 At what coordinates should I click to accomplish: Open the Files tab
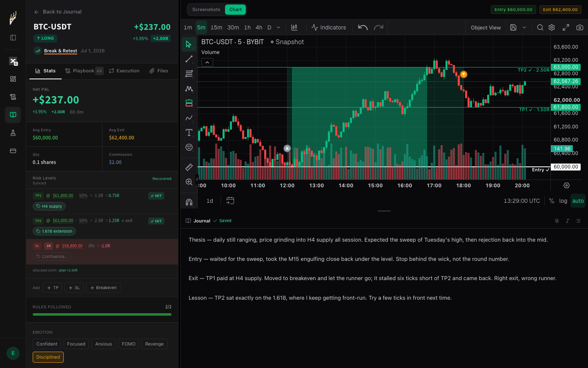coord(159,71)
